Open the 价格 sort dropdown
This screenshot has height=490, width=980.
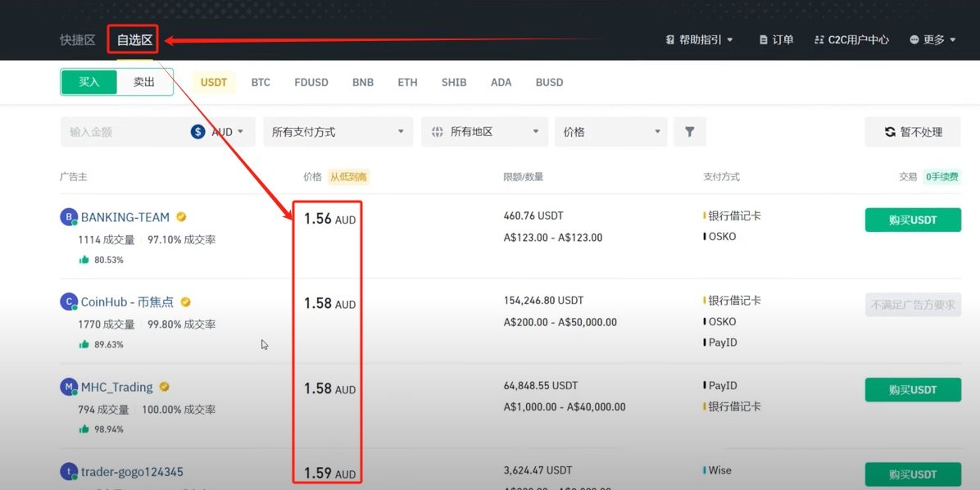pos(610,132)
